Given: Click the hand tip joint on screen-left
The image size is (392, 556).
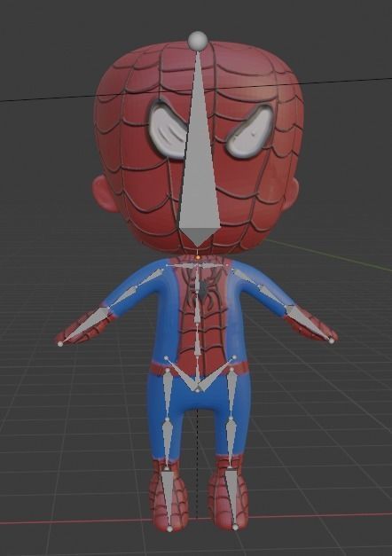Looking at the screenshot, I should [60, 343].
